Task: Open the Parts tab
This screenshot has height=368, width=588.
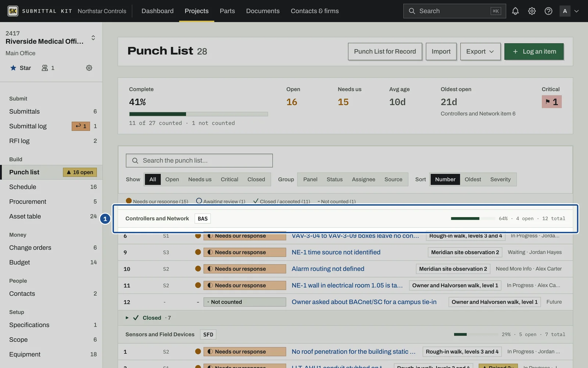Action: tap(227, 11)
